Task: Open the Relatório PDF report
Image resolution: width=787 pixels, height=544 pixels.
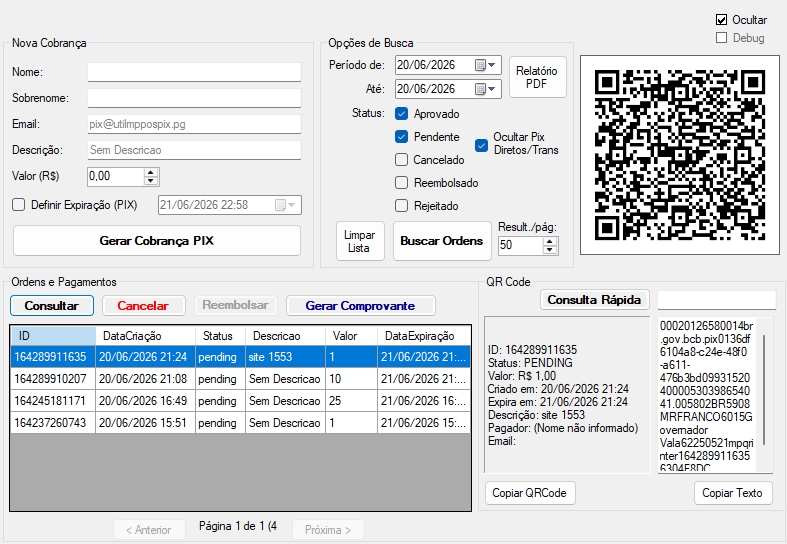Action: pyautogui.click(x=538, y=77)
